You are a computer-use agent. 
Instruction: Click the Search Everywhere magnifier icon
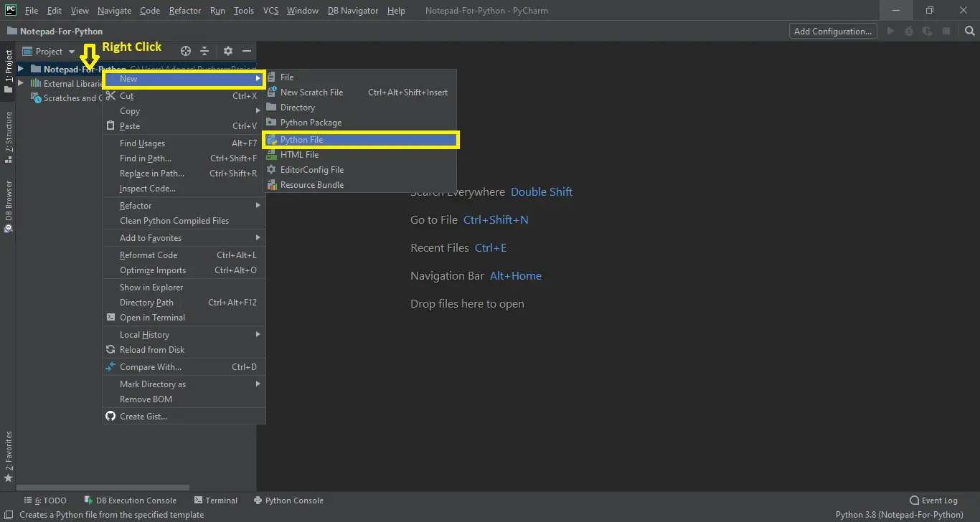tap(970, 31)
